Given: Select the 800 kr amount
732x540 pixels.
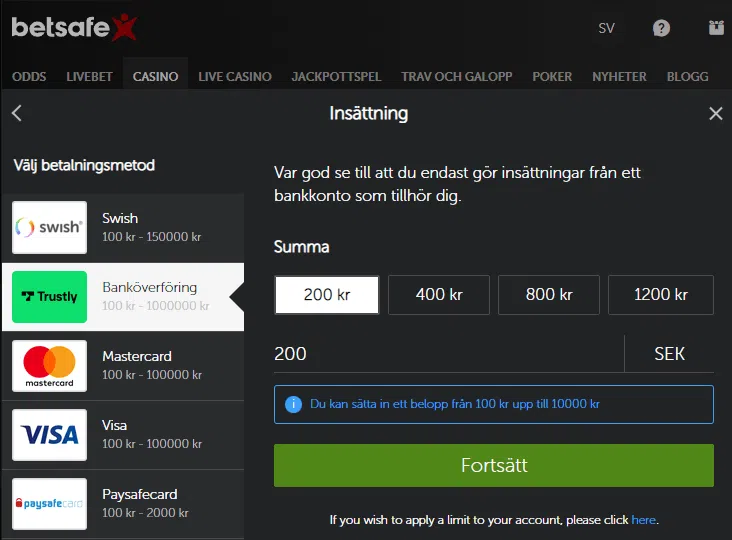Looking at the screenshot, I should click(549, 295).
